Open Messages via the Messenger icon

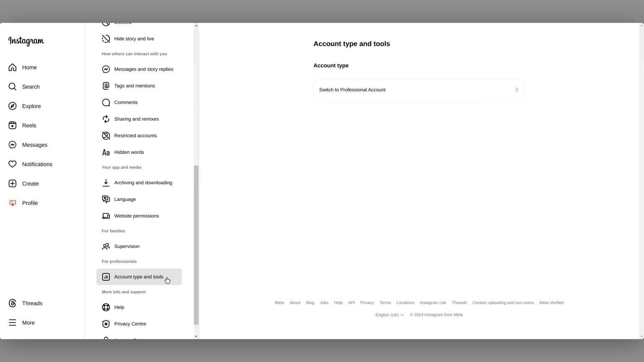(13, 145)
